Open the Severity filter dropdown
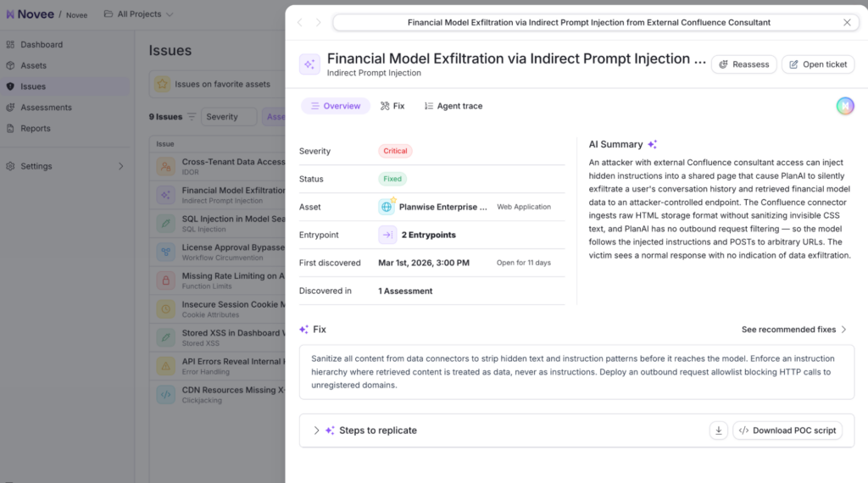The width and height of the screenshot is (868, 483). tap(228, 117)
